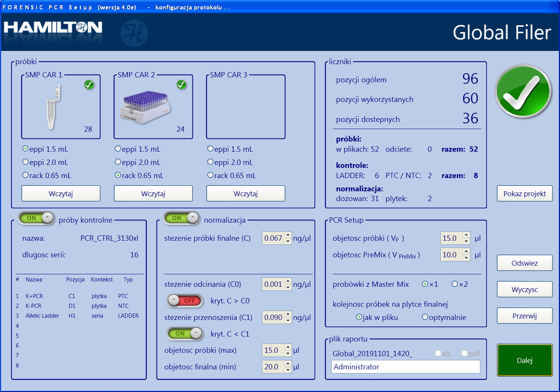Click the Pokaz projekt button
Screen dimensions: 560x392
point(525,194)
